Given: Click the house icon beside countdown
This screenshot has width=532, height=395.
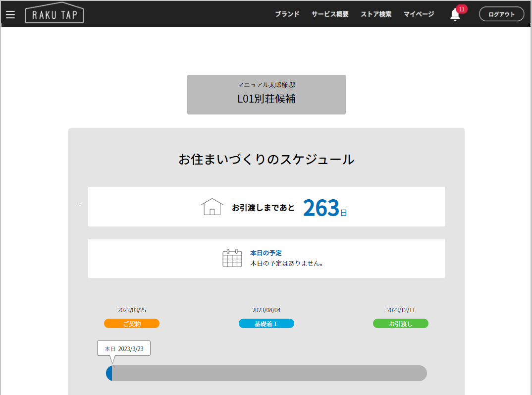Looking at the screenshot, I should (x=212, y=207).
